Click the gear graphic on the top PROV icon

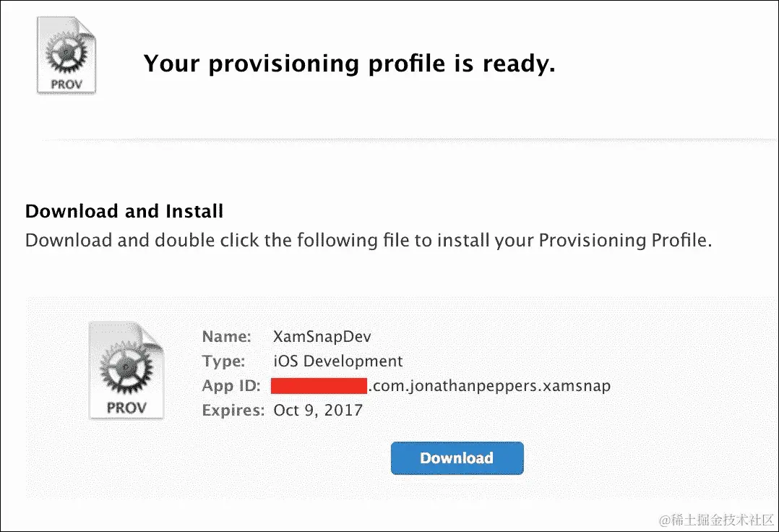[x=66, y=52]
